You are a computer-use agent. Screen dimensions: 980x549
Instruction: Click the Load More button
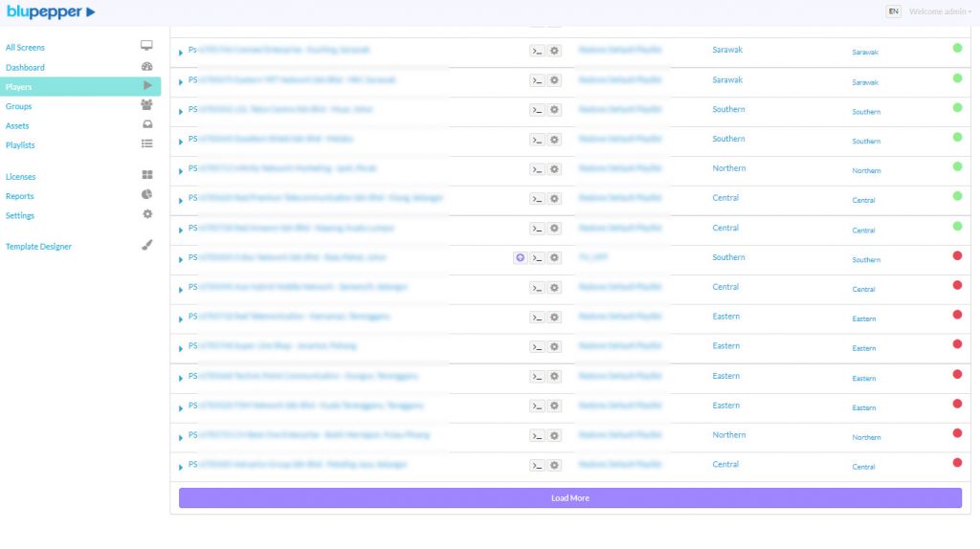tap(569, 498)
